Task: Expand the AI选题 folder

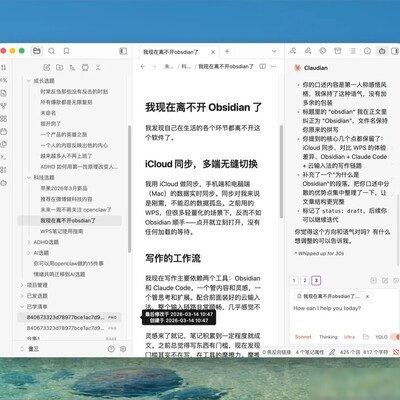Action: (x=29, y=253)
